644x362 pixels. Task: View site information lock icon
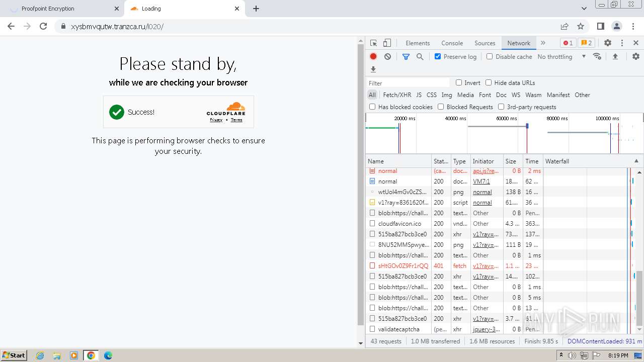[x=63, y=27]
